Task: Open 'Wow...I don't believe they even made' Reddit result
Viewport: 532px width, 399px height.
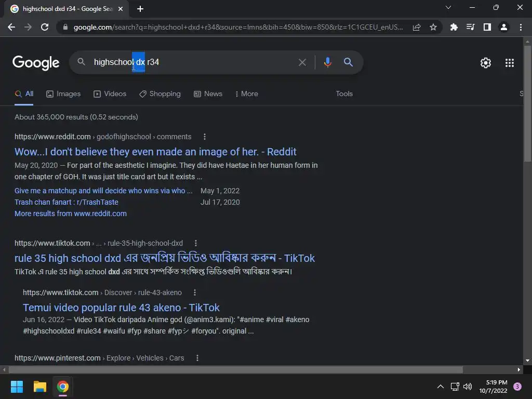Action: (x=155, y=152)
